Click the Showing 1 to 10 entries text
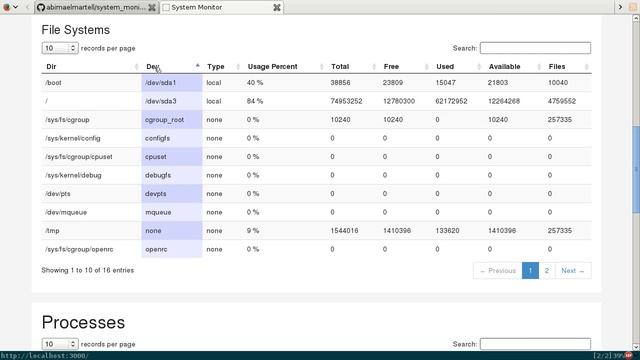Viewport: 640px width, 360px height. [87, 270]
